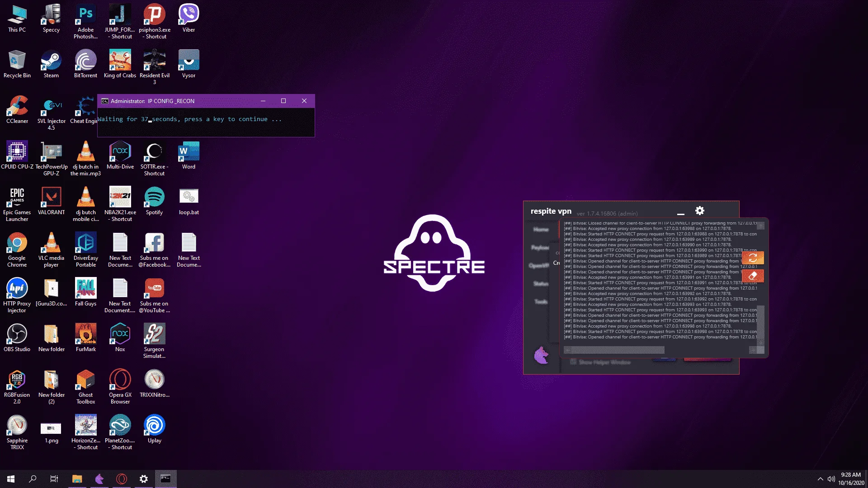Image resolution: width=868 pixels, height=488 pixels.
Task: Click the IP CONFIG_RECON window system icon
Action: [x=105, y=101]
